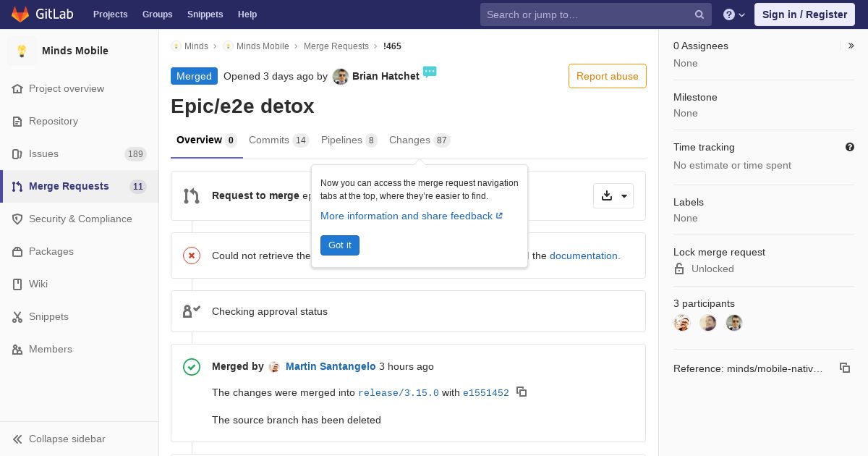This screenshot has height=456, width=868.
Task: Switch to the Commits tab
Action: pos(278,140)
